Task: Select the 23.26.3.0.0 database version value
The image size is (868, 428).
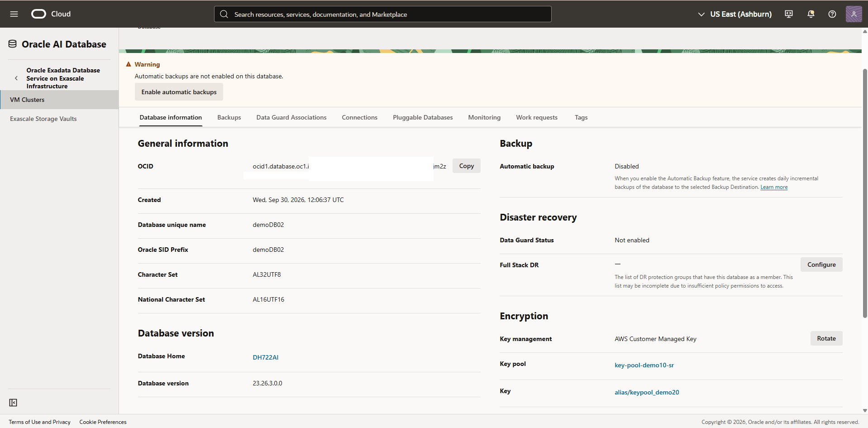Action: point(267,383)
